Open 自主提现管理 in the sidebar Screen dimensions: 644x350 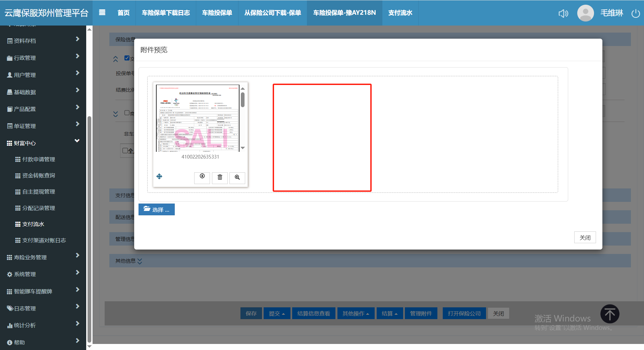click(39, 192)
